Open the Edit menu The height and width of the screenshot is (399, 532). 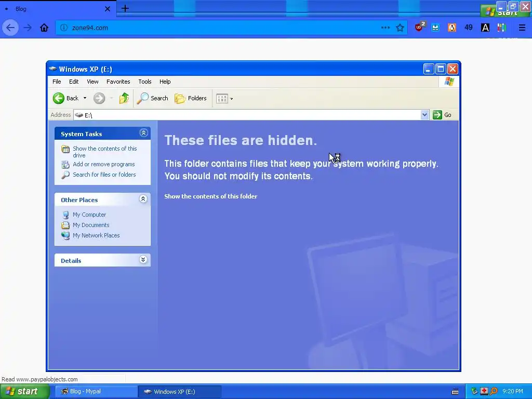tap(74, 82)
